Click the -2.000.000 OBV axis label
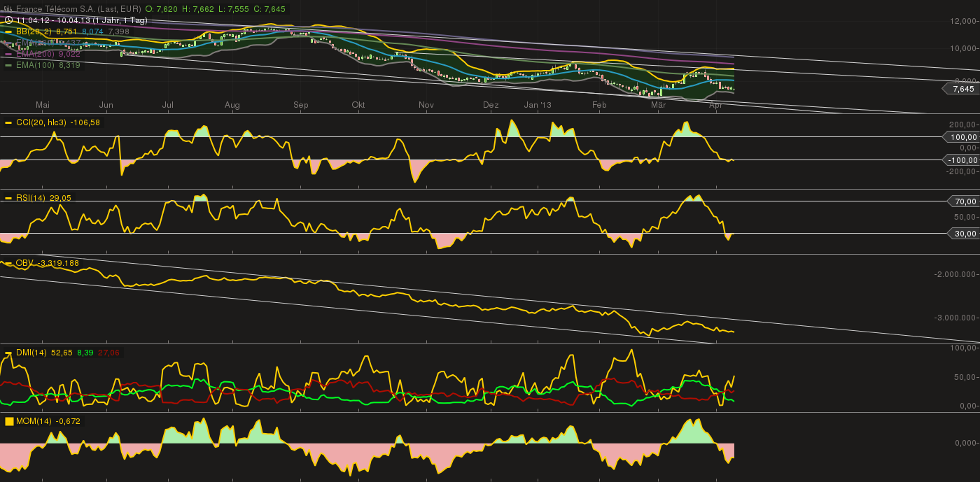This screenshot has height=482, width=980. (x=956, y=274)
